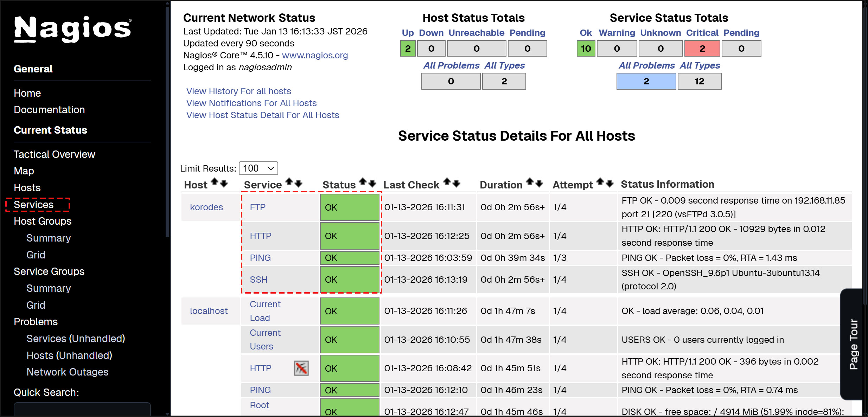The width and height of the screenshot is (868, 417).
Task: Open the Limit Results dropdown
Action: pyautogui.click(x=258, y=168)
